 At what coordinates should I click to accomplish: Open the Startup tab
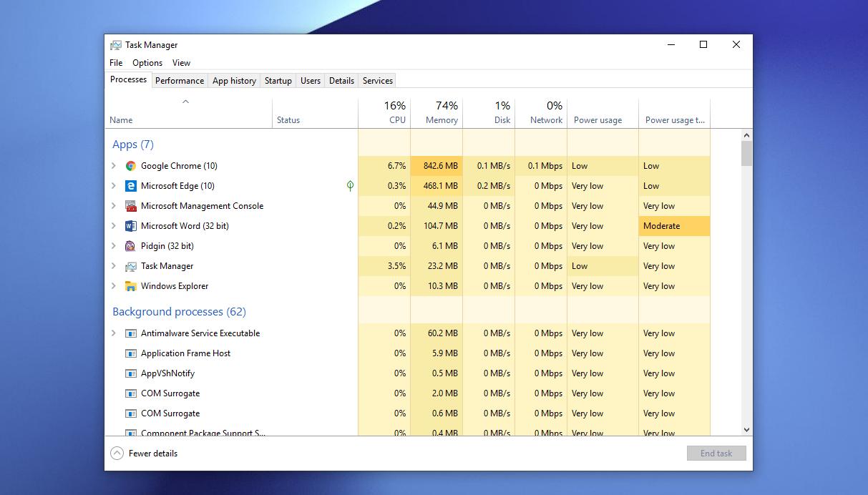point(278,81)
